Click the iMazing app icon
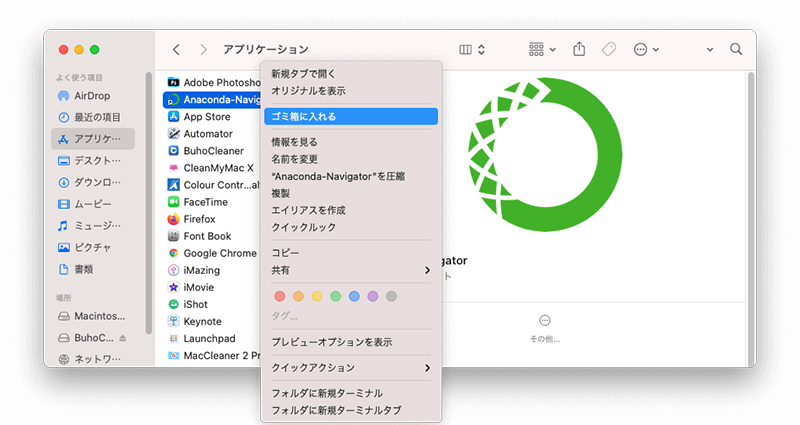Image resolution: width=800 pixels, height=425 pixels. coord(173,270)
